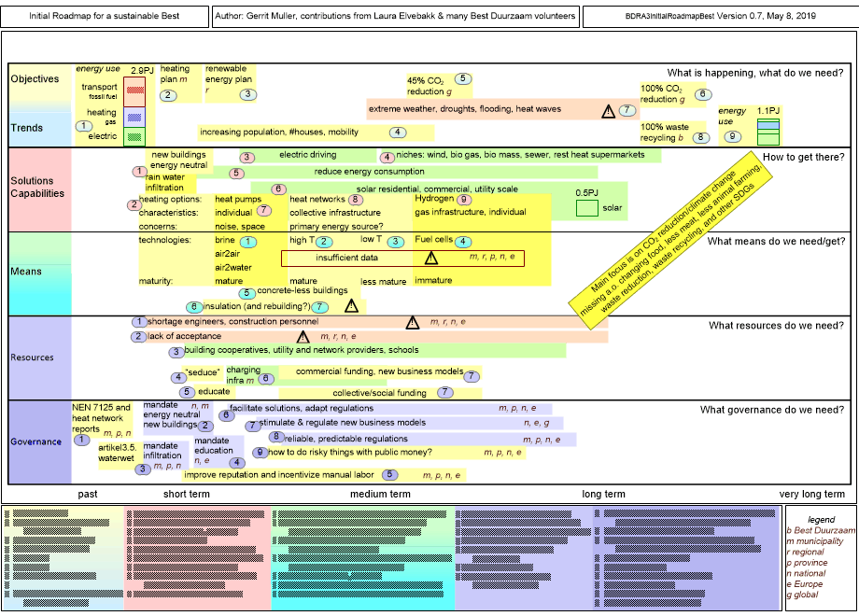Select circle 3 next to low T
This screenshot has height=616, width=859.
[x=396, y=242]
